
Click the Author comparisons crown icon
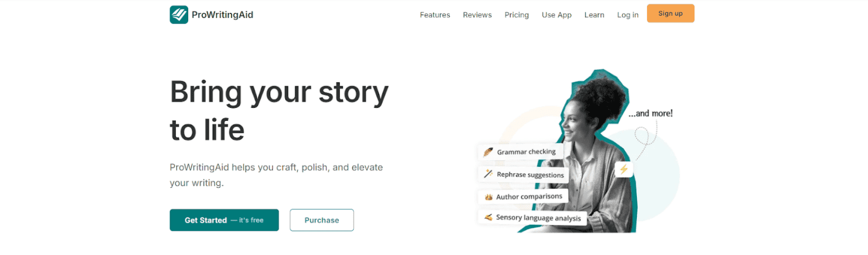point(488,197)
